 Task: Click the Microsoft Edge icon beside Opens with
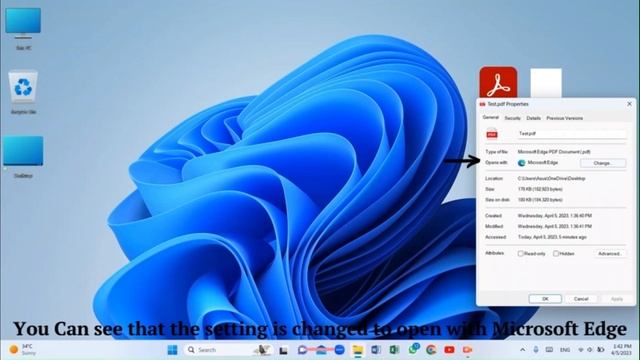click(521, 163)
